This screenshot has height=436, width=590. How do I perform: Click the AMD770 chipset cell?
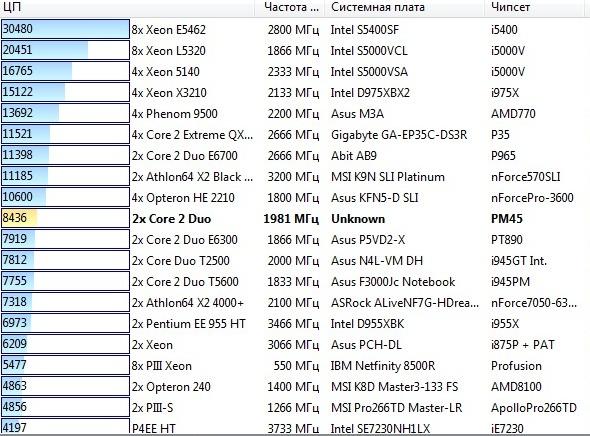point(513,114)
